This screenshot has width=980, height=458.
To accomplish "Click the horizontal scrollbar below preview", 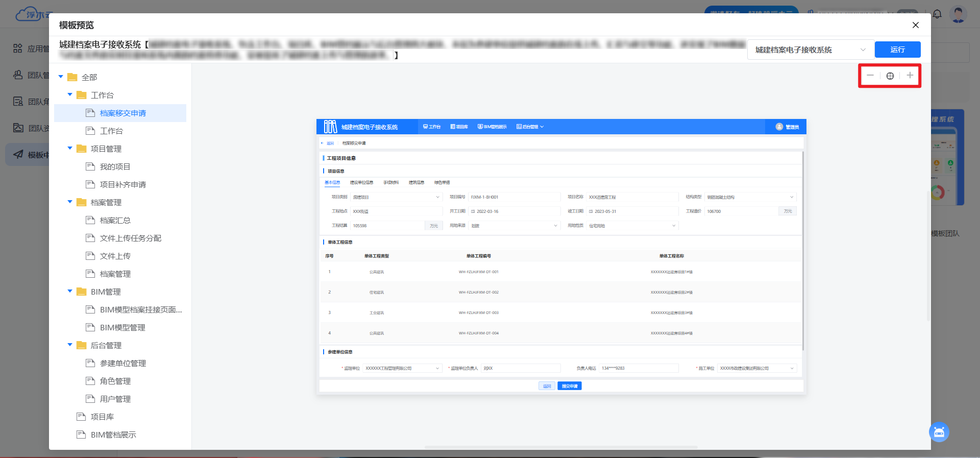I will [561, 447].
